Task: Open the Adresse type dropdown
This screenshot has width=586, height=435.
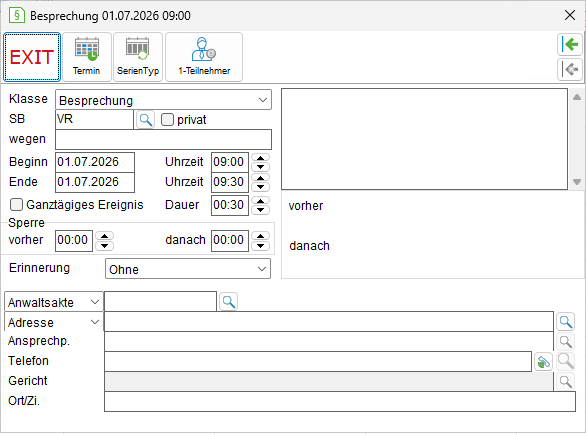Action: click(x=53, y=322)
